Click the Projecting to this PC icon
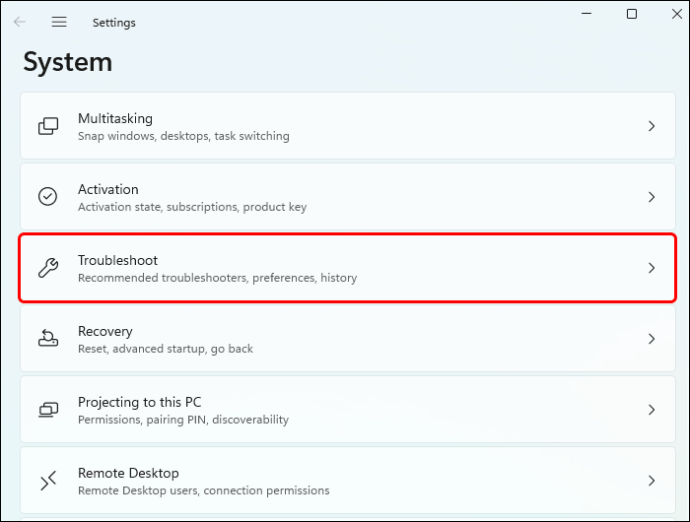 [x=48, y=410]
